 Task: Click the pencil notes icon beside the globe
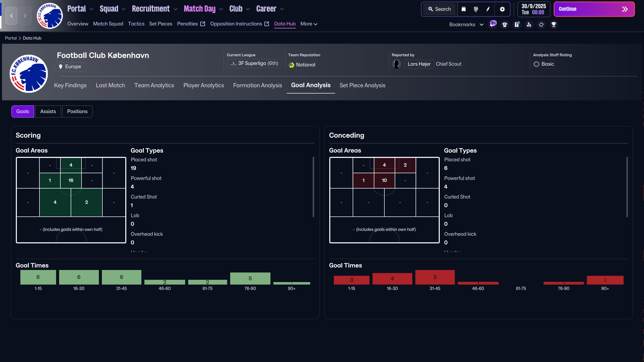pyautogui.click(x=488, y=9)
